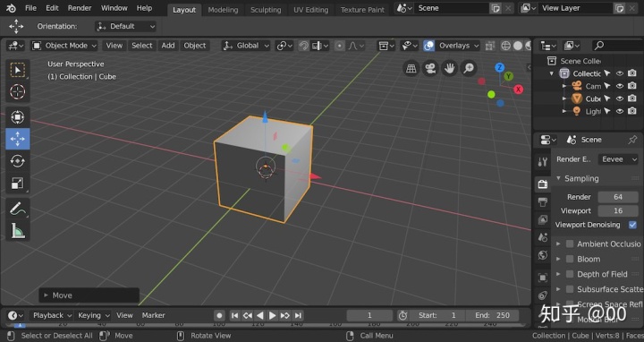Enable Ambient Occlusion checkbox
Image resolution: width=644 pixels, height=342 pixels.
[x=570, y=244]
